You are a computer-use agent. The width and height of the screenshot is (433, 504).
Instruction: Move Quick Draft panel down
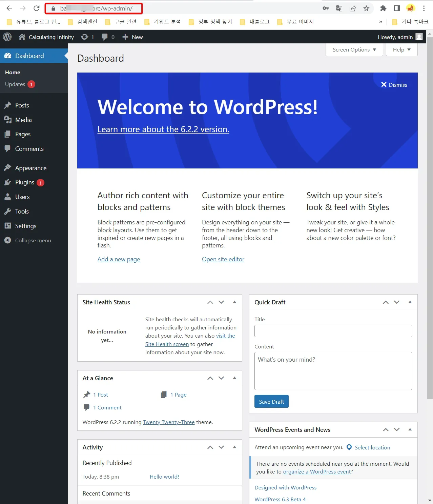pos(397,302)
